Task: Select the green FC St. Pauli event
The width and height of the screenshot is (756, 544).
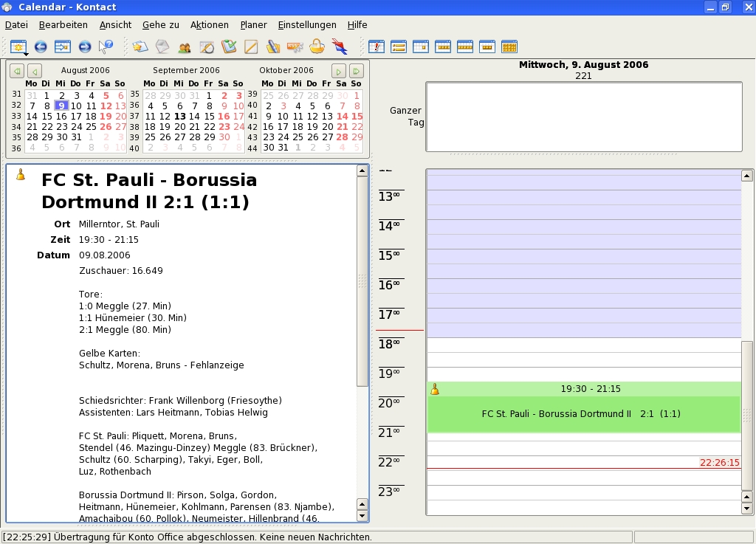Action: tap(583, 407)
